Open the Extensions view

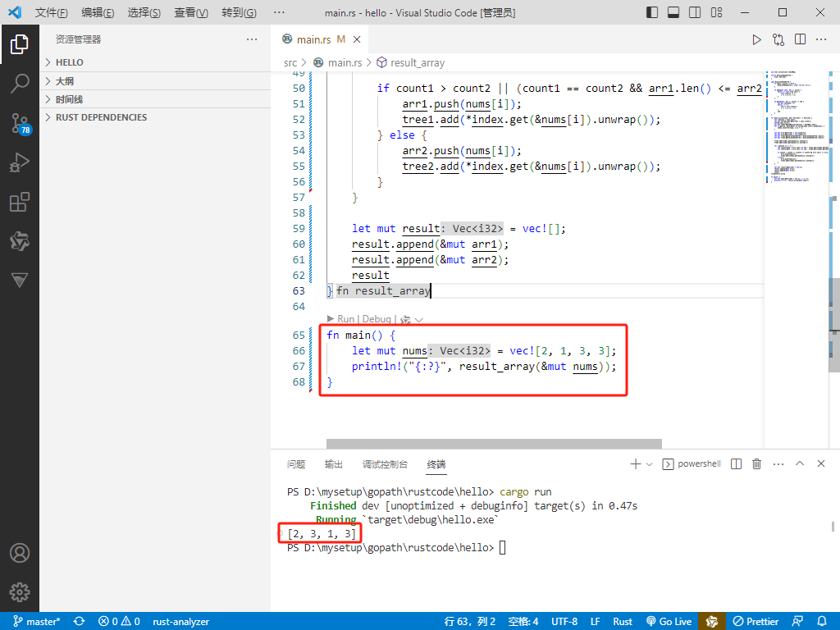coord(20,202)
